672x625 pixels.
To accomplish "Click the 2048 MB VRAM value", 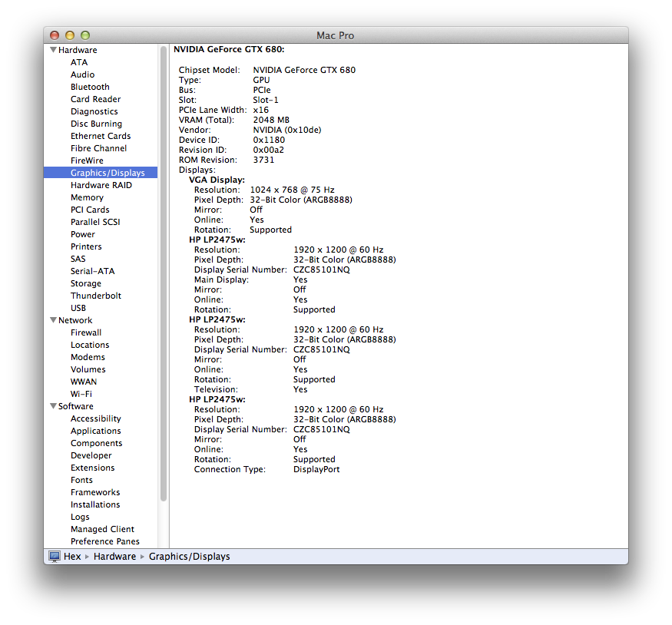I will [x=271, y=120].
